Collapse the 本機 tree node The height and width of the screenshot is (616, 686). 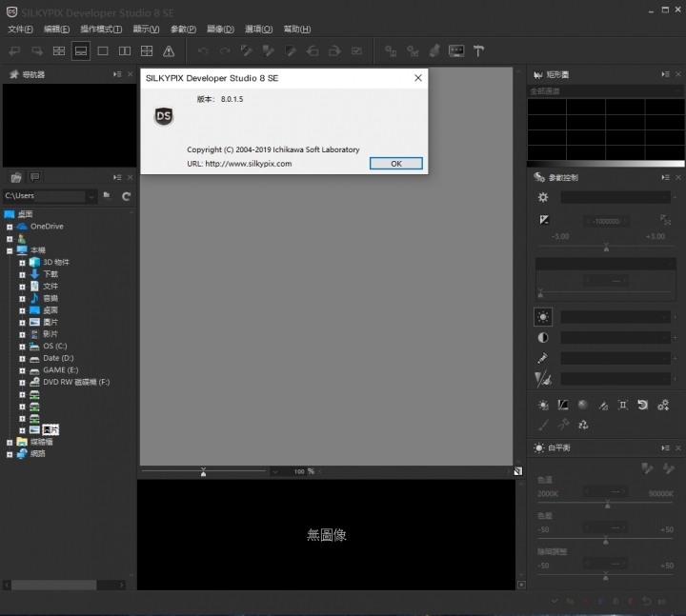point(10,251)
